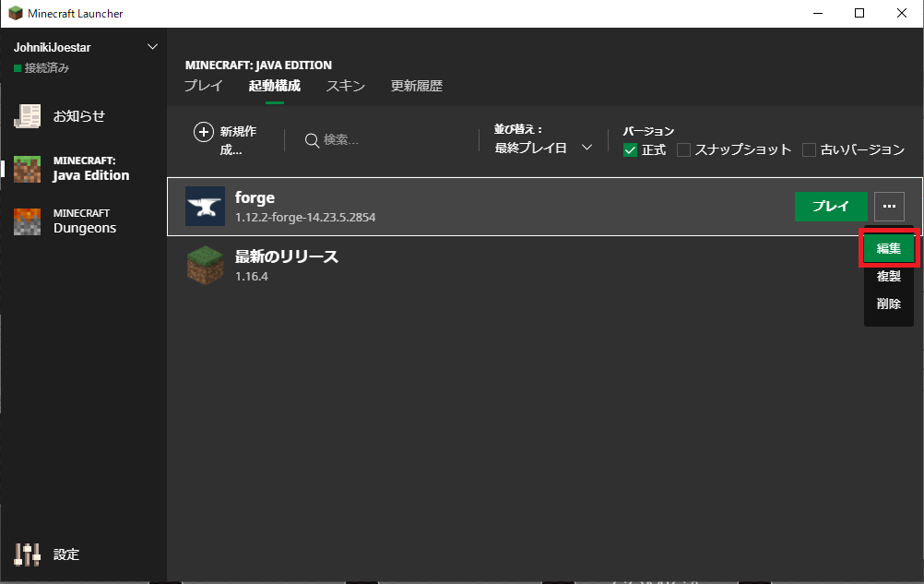Open the 設定 sliders icon
Image resolution: width=924 pixels, height=584 pixels.
[x=27, y=554]
